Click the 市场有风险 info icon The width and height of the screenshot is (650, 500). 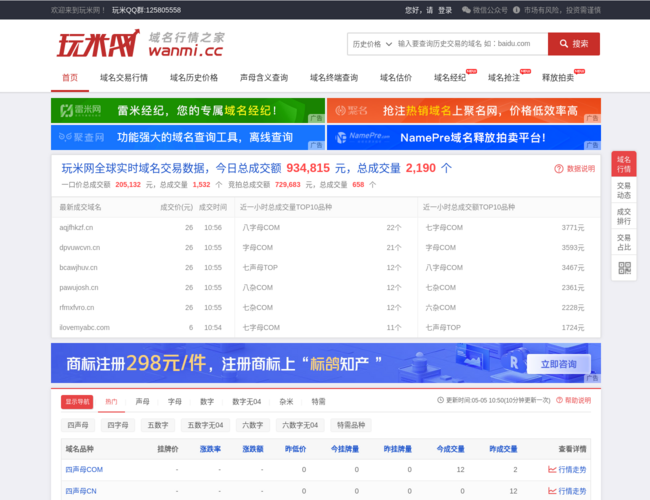click(516, 10)
